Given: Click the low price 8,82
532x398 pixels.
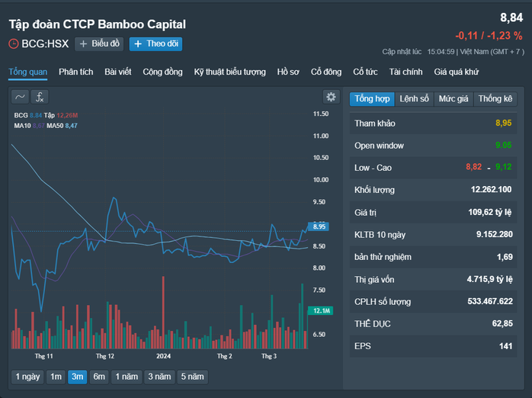Looking at the screenshot, I should [x=473, y=167].
